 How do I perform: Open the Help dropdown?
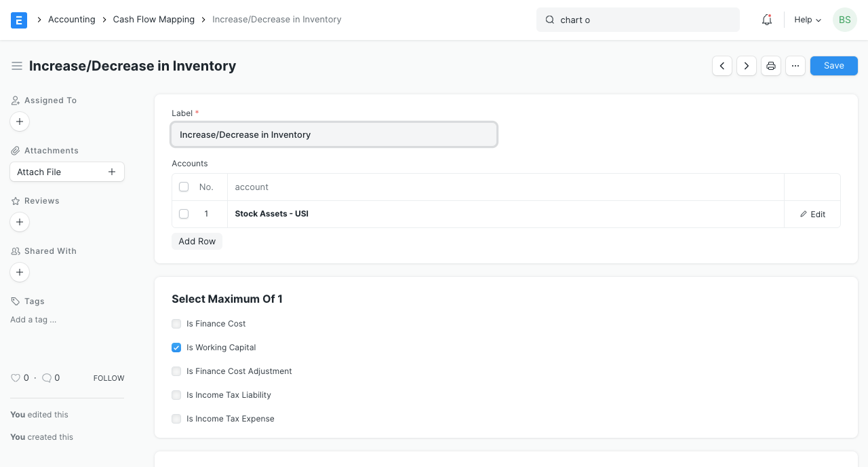coord(807,20)
